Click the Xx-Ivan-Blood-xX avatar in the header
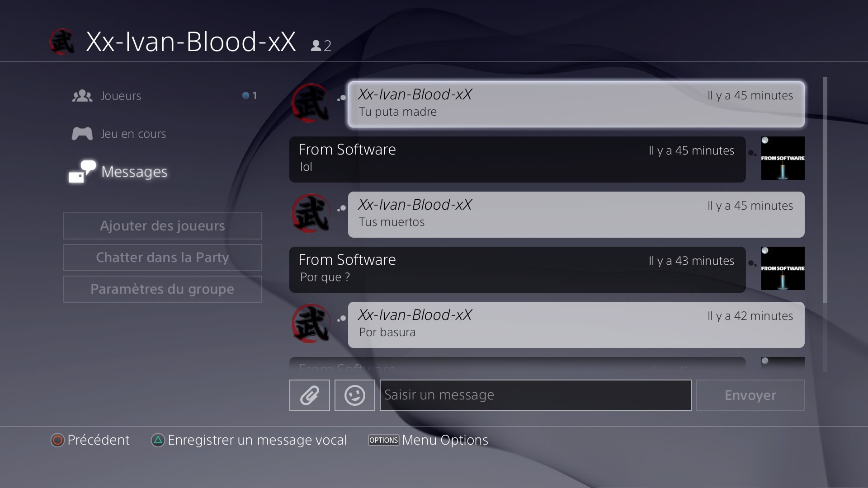Viewport: 868px width, 488px height. pyautogui.click(x=62, y=42)
